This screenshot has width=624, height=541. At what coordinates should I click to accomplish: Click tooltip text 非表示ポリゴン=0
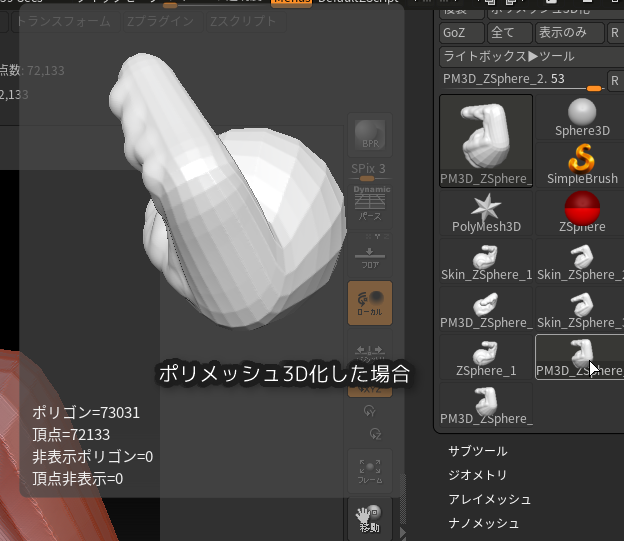tap(93, 457)
